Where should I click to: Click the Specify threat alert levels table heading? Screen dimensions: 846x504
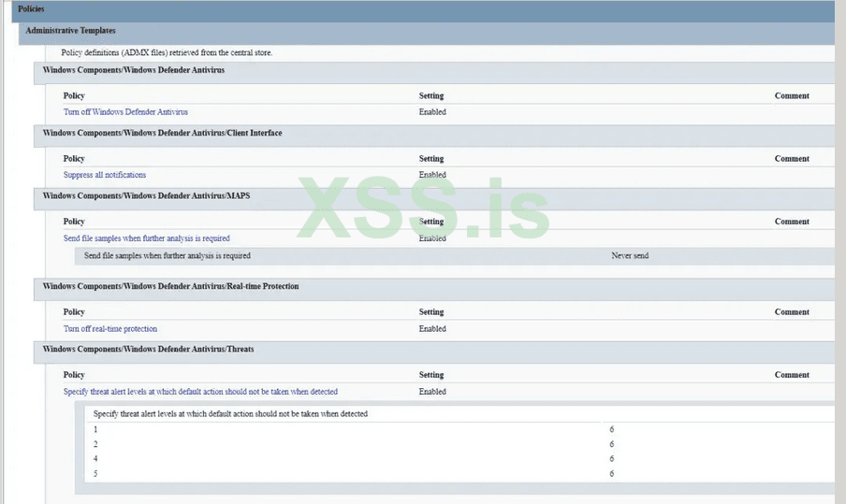point(230,414)
